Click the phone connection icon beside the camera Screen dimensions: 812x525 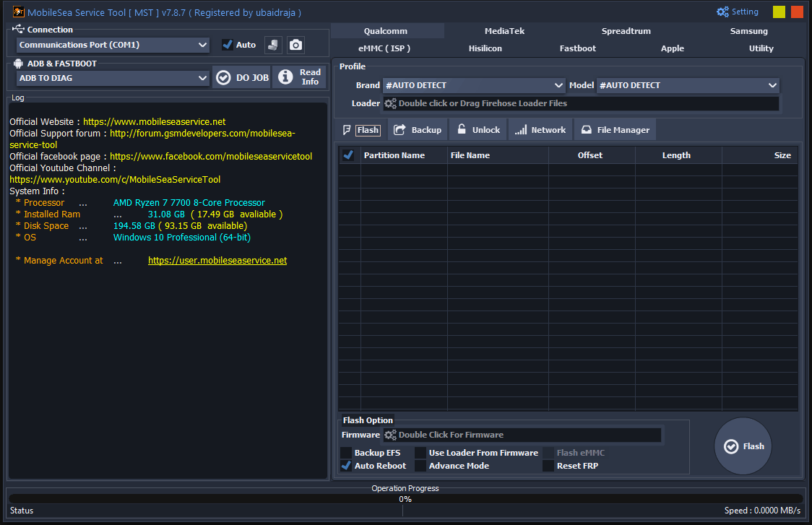(273, 45)
